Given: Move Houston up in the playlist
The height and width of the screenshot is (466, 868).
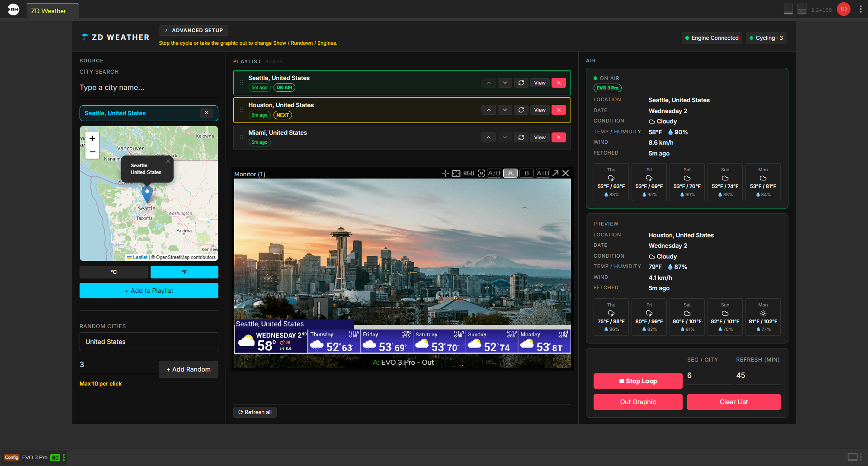Looking at the screenshot, I should pyautogui.click(x=489, y=110).
